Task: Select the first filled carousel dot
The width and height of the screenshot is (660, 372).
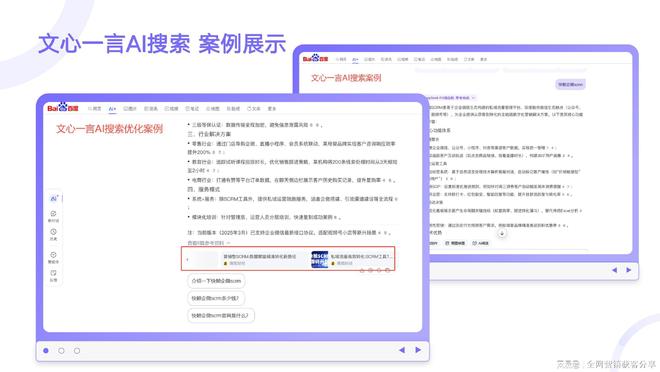Action: [x=46, y=350]
